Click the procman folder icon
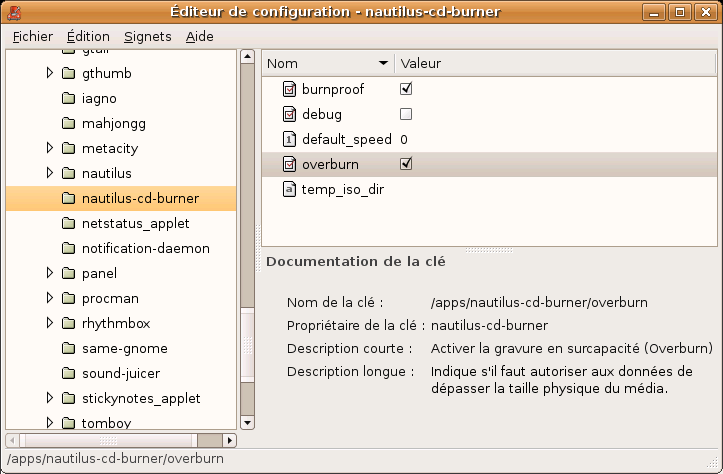Viewport: 723px width, 474px height. tap(69, 298)
